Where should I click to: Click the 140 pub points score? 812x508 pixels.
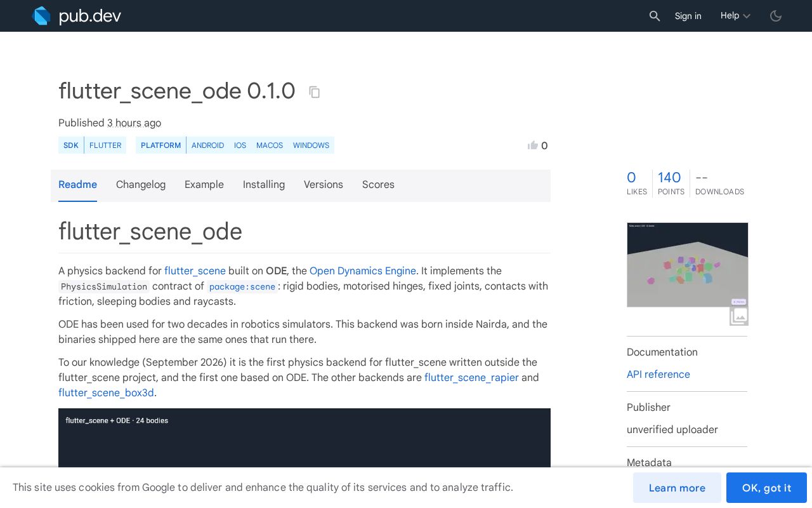pyautogui.click(x=671, y=184)
